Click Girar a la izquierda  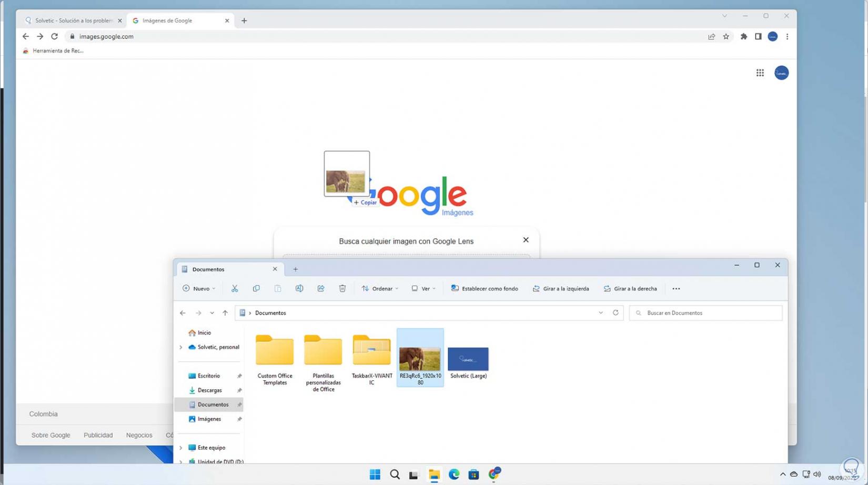[x=561, y=288]
